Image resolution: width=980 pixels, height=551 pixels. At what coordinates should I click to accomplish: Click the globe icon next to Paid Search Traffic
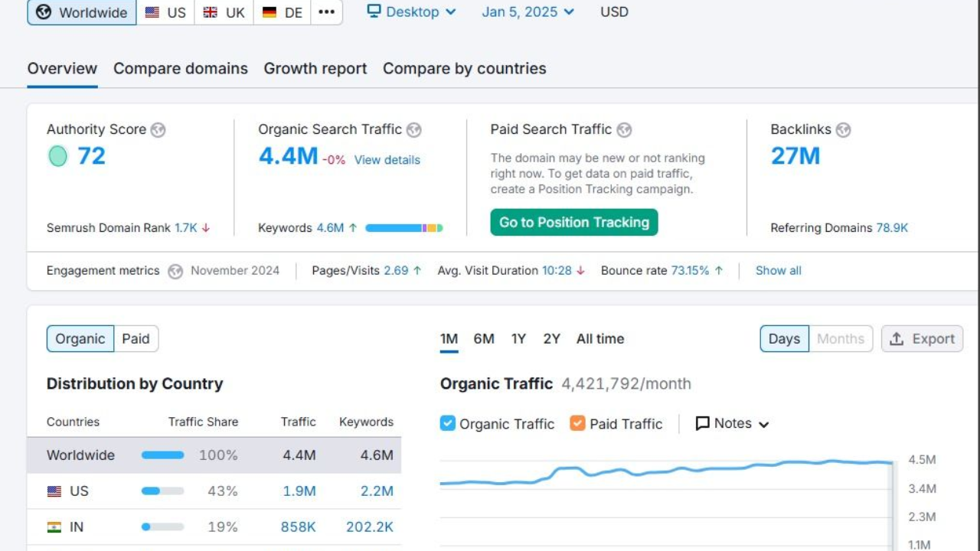coord(624,130)
